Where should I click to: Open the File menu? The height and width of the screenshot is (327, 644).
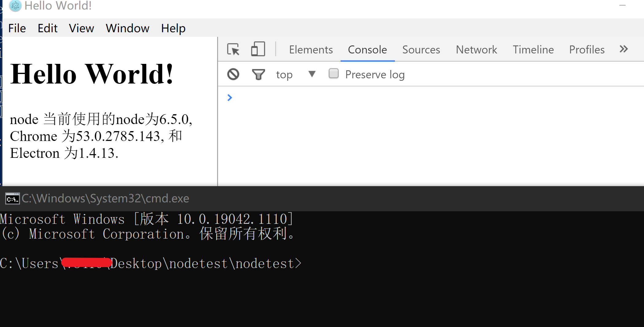(17, 28)
